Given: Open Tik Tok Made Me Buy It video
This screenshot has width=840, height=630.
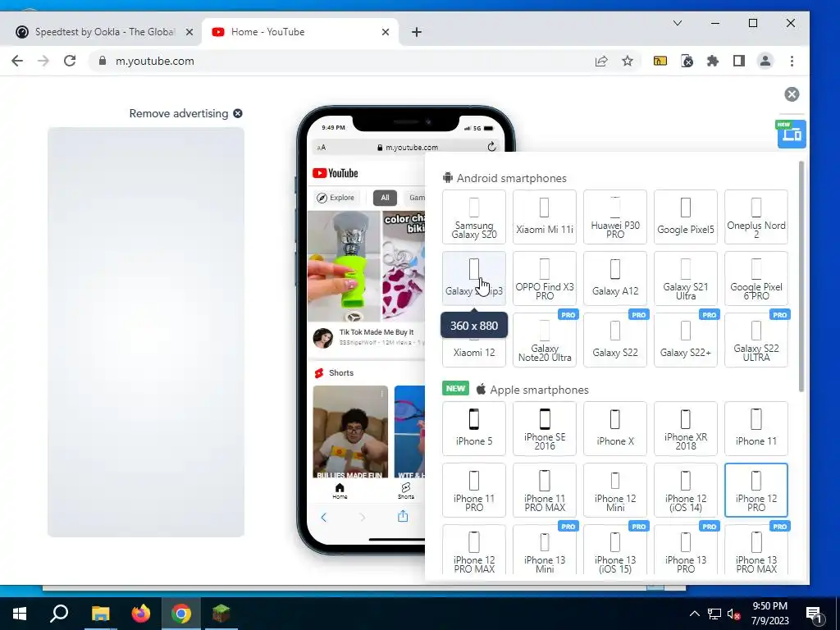Looking at the screenshot, I should (x=377, y=332).
